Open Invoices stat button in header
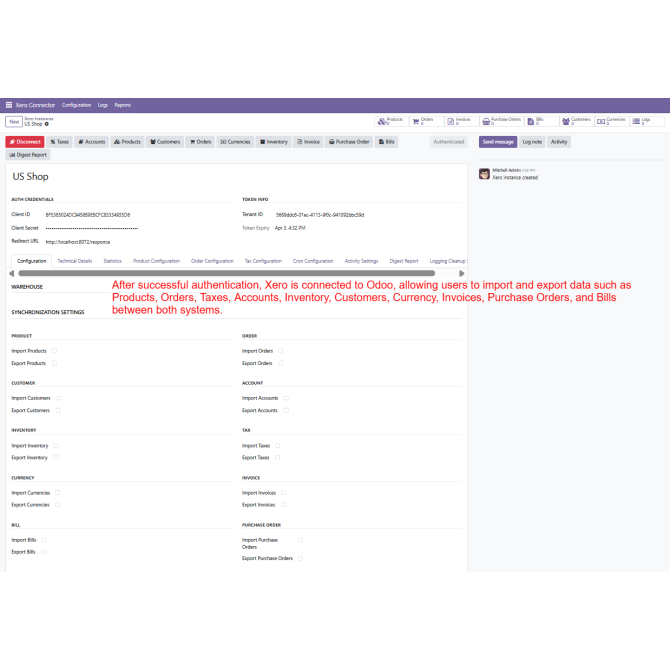The height and width of the screenshot is (670, 670). [x=461, y=121]
